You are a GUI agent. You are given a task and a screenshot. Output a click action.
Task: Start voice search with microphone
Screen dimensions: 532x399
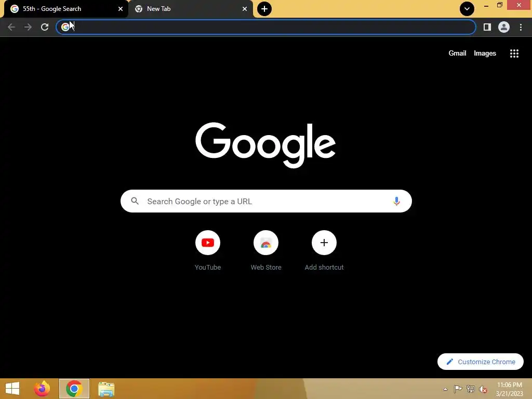(x=396, y=201)
